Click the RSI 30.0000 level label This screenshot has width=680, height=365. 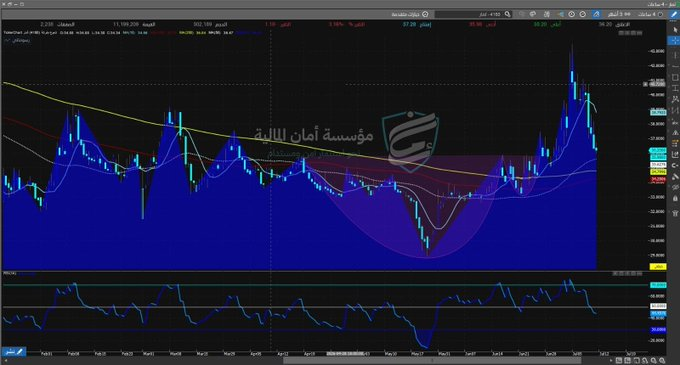[x=658, y=329]
